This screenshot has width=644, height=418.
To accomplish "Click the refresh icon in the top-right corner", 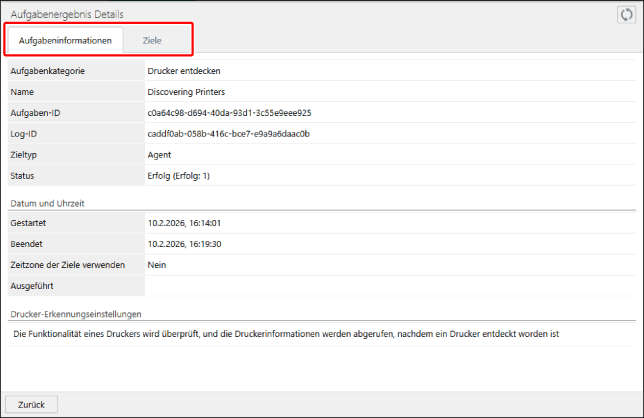I will (627, 15).
